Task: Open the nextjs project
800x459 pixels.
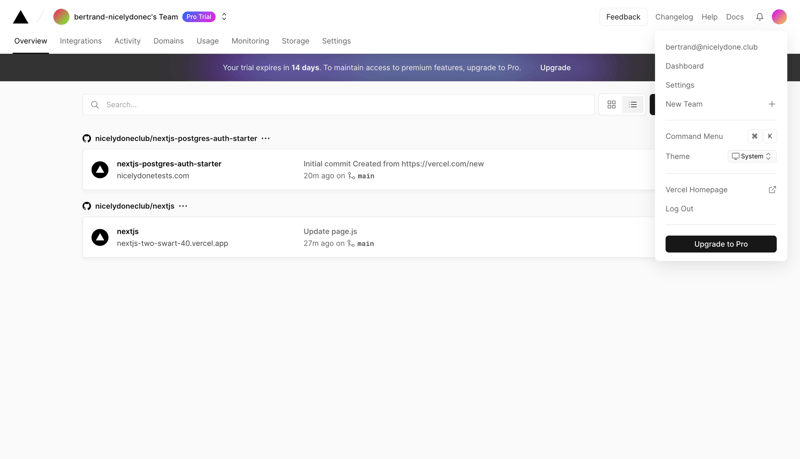Action: 128,231
